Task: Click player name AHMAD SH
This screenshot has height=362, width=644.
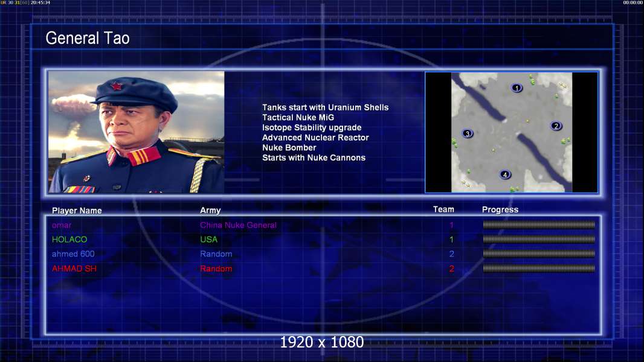Action: tap(74, 268)
